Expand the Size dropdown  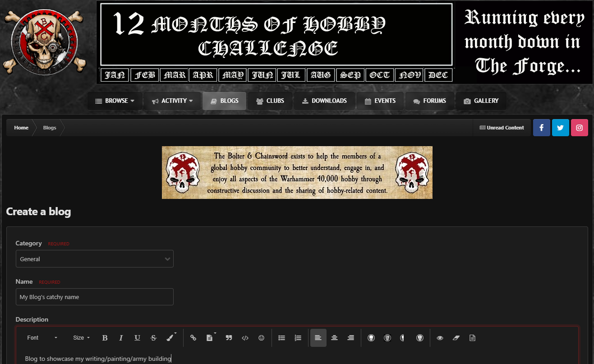(81, 338)
